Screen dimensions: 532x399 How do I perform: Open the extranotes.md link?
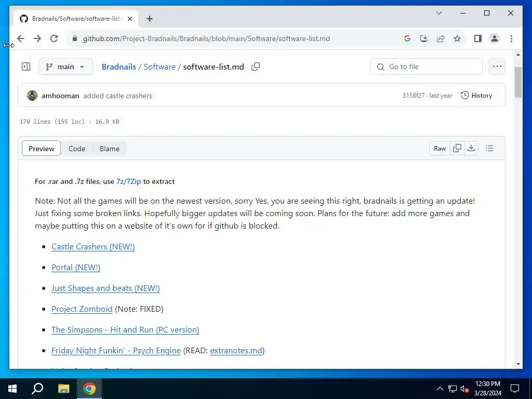pyautogui.click(x=236, y=351)
